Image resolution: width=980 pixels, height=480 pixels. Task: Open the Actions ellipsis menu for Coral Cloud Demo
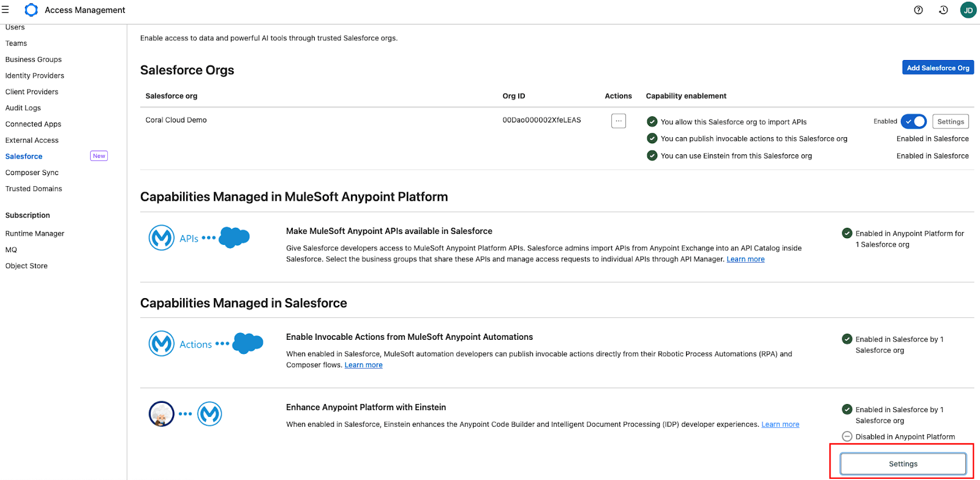pos(619,121)
